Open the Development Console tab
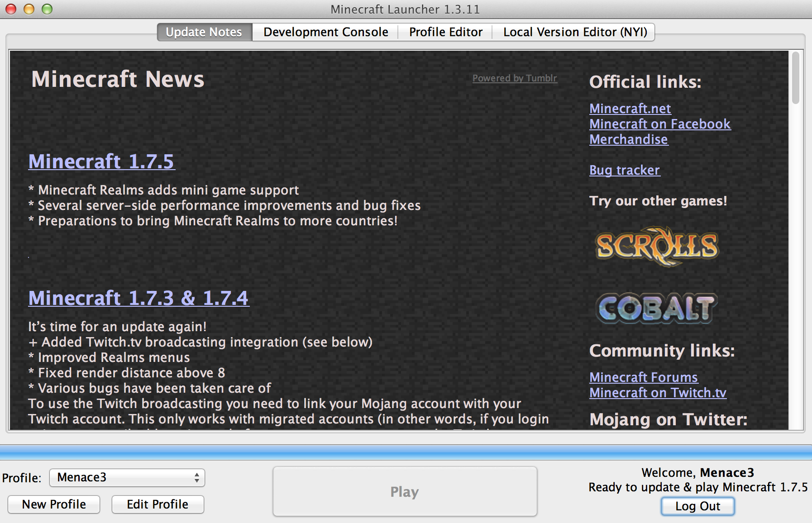This screenshot has height=523, width=812. (326, 32)
